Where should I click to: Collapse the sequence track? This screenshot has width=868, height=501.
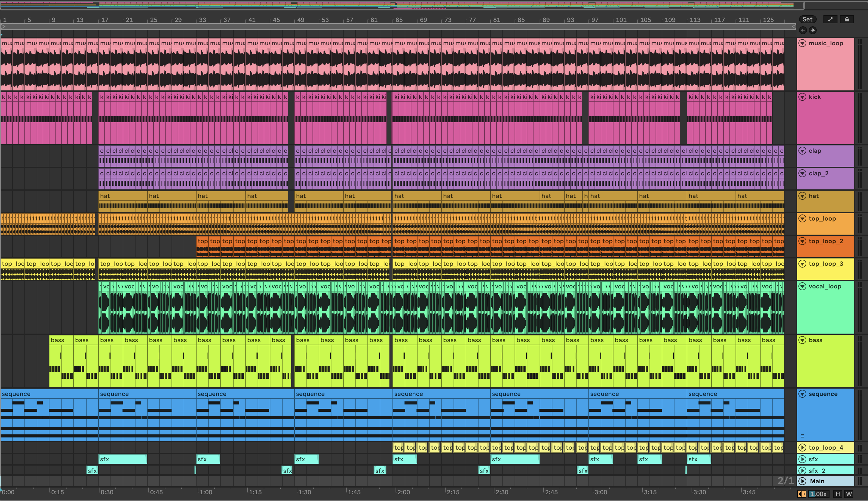(802, 394)
